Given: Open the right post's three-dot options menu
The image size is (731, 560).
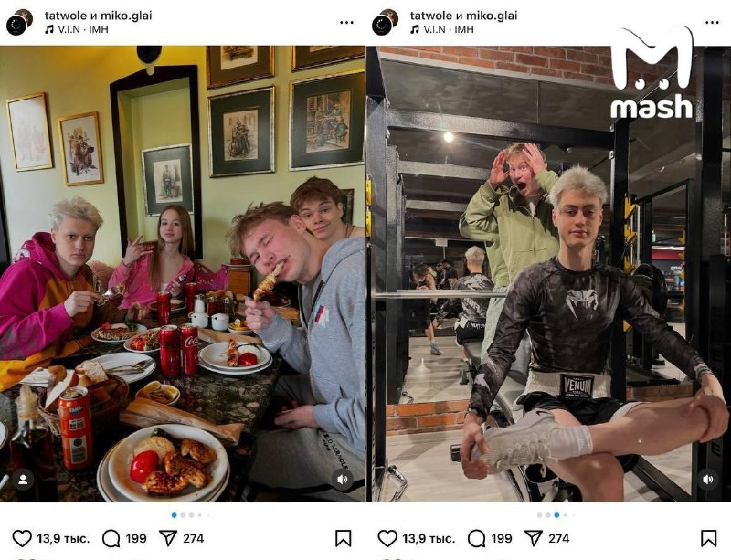Looking at the screenshot, I should 712,22.
